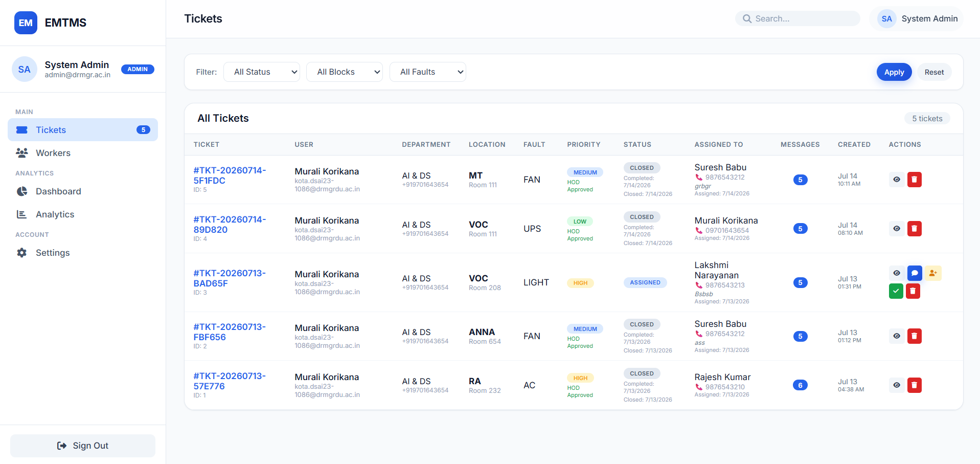Click phone number 09701643654
The image size is (980, 464).
coord(727,231)
